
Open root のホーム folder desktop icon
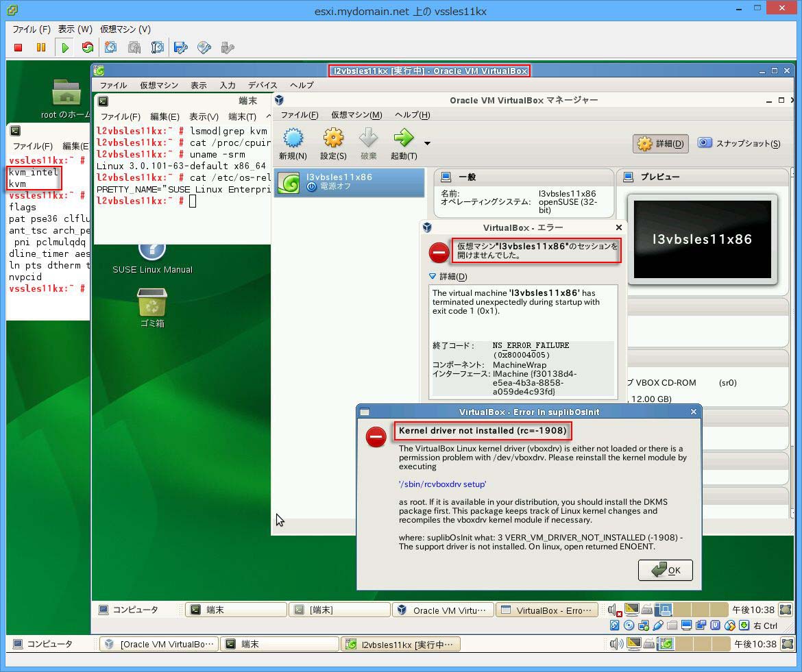[x=66, y=99]
